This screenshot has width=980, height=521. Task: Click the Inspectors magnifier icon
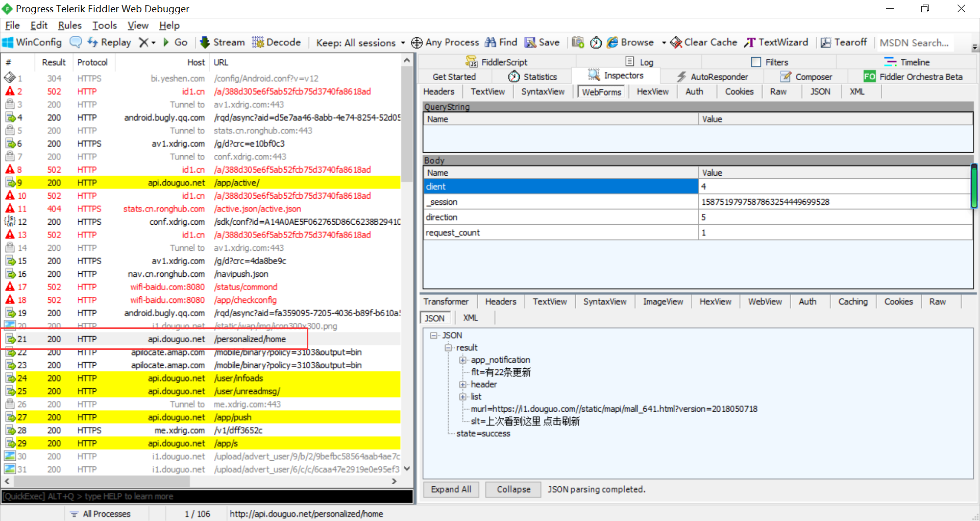click(594, 75)
